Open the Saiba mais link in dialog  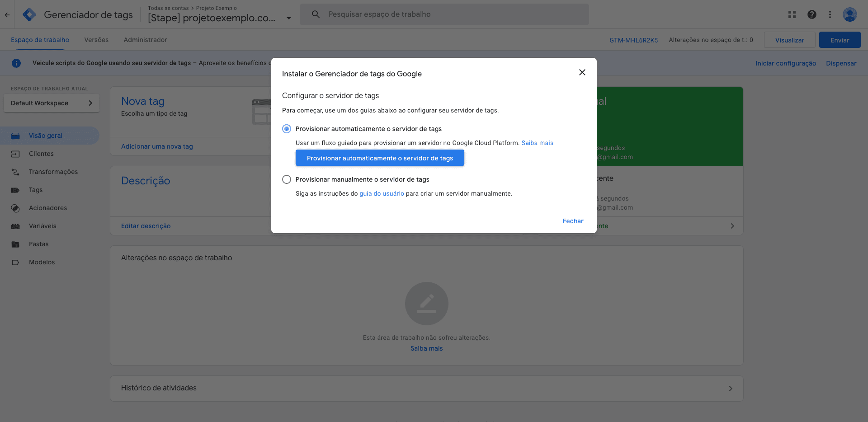[538, 143]
